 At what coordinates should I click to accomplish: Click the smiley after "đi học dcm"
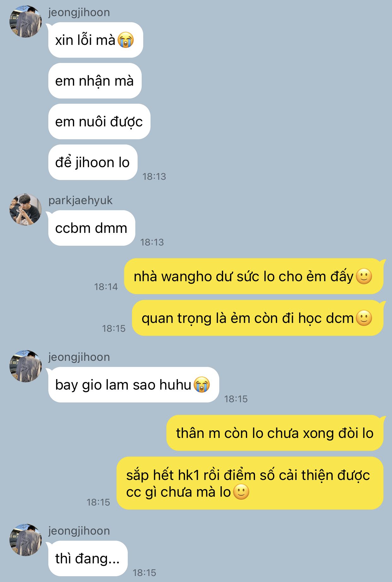tap(364, 318)
